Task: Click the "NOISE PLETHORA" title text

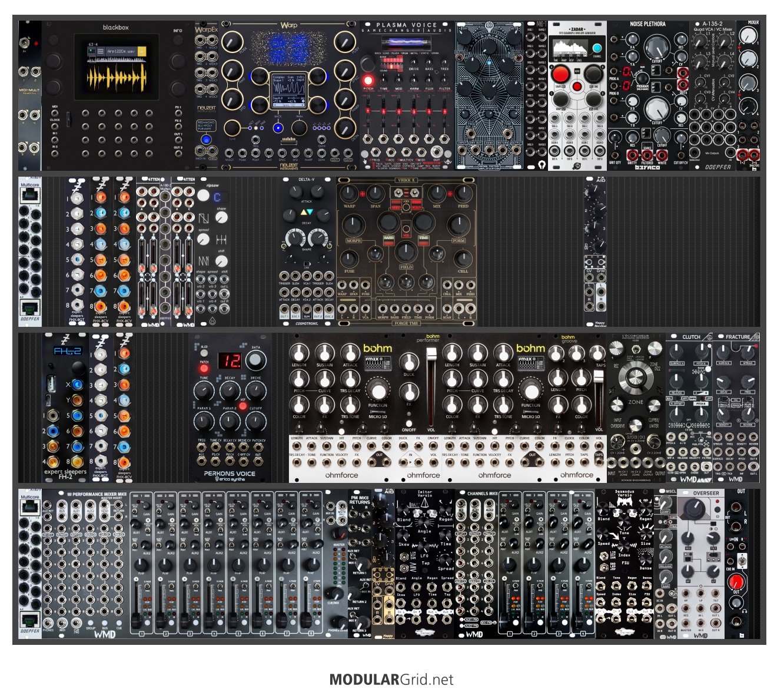Action: pos(647,24)
